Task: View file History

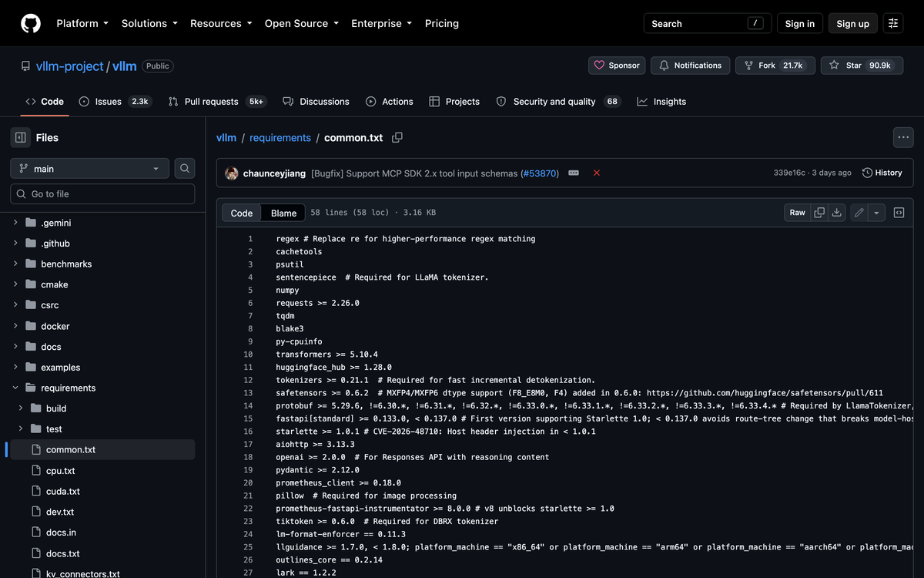Action: [882, 173]
